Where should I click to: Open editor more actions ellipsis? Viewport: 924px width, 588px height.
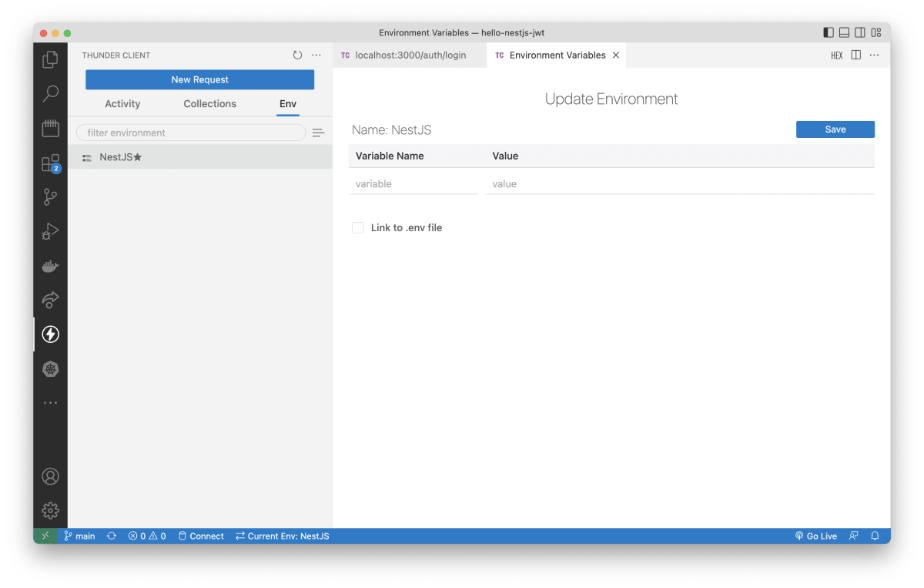874,55
